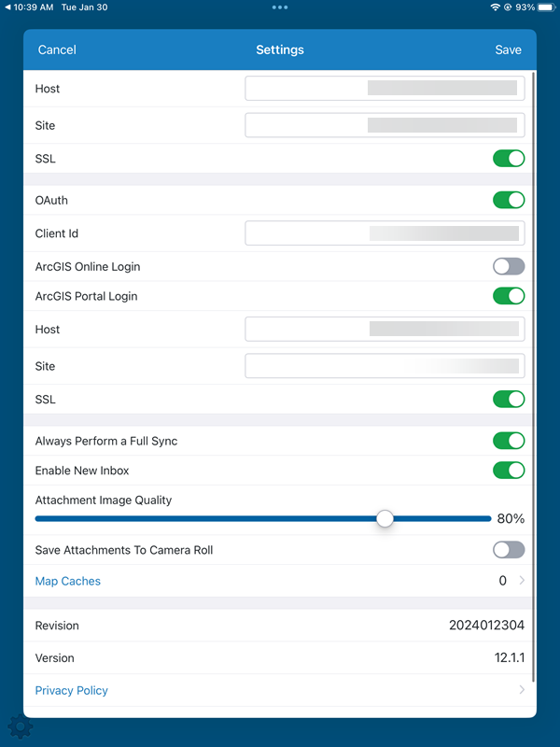Open the Privacy Policy chevron arrow
560x747 pixels.
pos(521,690)
